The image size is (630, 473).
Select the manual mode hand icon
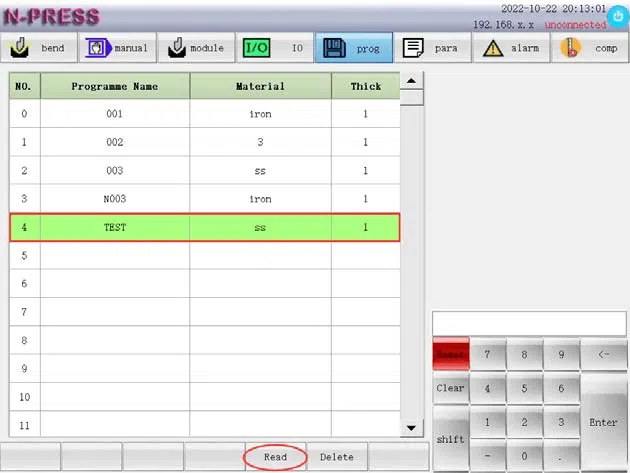coord(98,48)
